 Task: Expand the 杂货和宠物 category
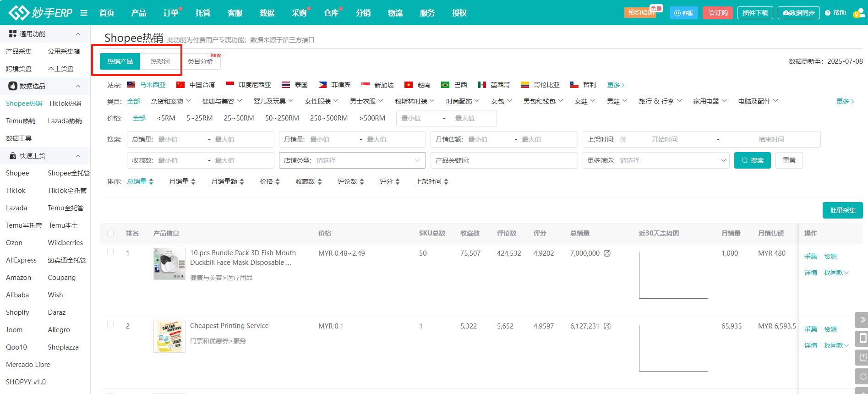pos(171,101)
